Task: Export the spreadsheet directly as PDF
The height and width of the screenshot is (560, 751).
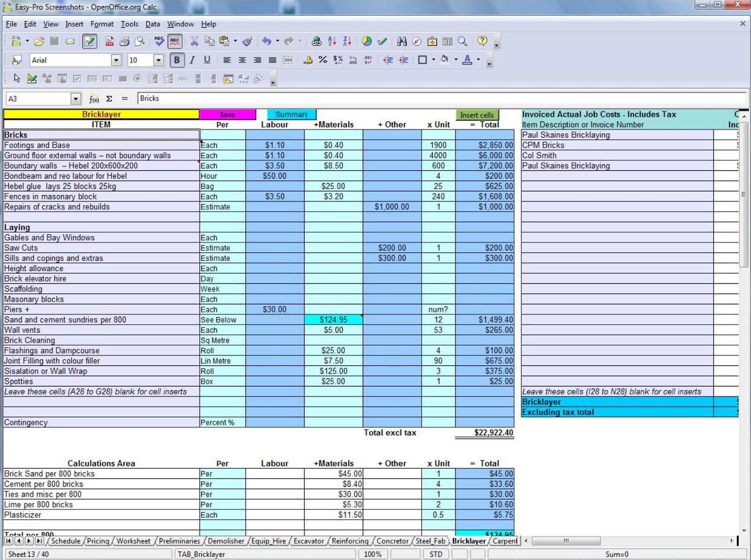Action: (109, 41)
